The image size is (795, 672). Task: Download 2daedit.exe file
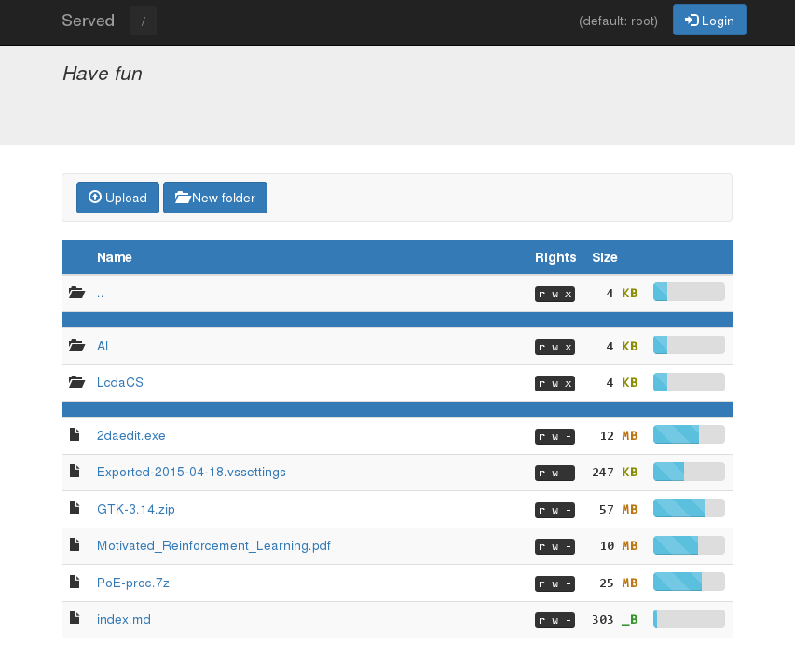coord(130,435)
